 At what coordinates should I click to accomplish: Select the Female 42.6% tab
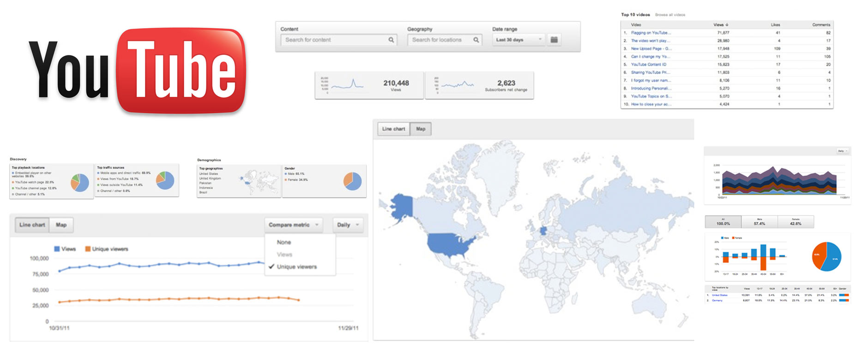point(796,222)
